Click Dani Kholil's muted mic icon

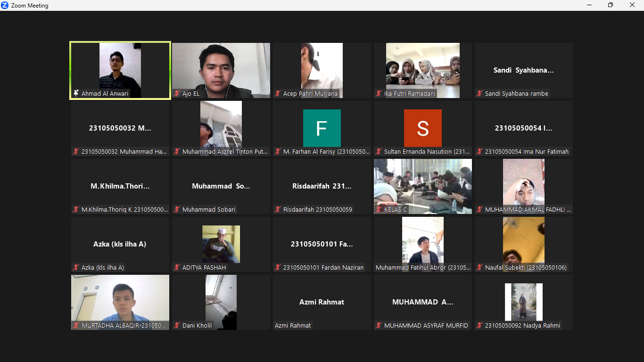(177, 325)
